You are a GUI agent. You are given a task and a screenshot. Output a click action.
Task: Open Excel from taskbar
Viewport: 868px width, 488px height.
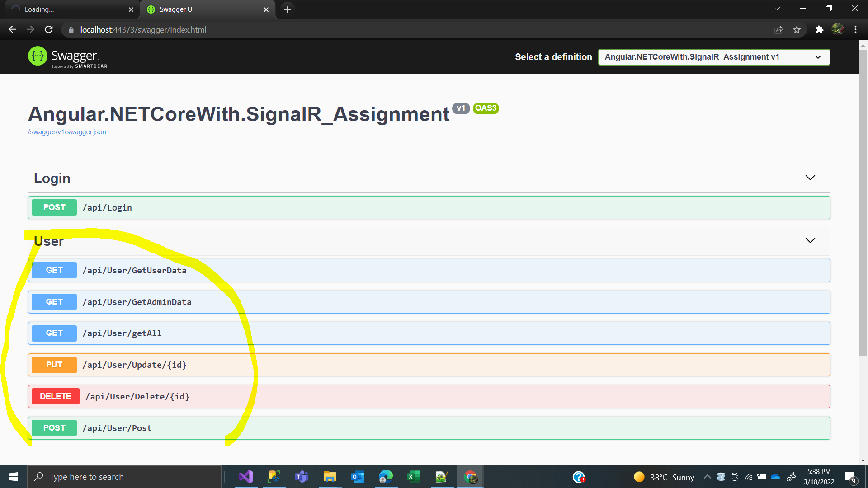(x=414, y=477)
